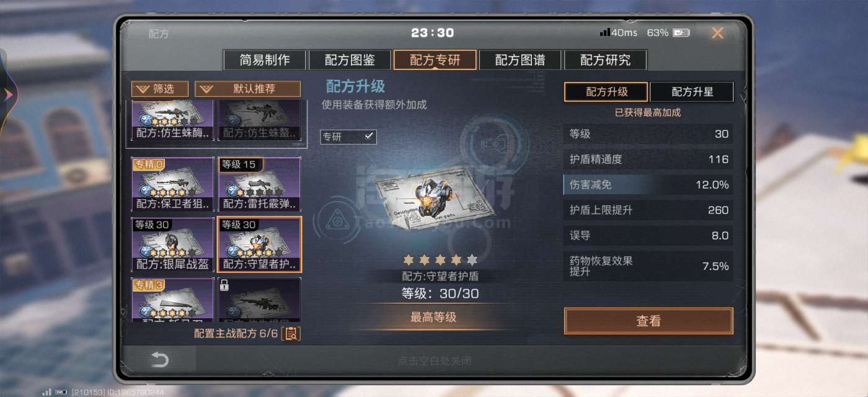Go to the 配方研究 tab

(x=605, y=60)
